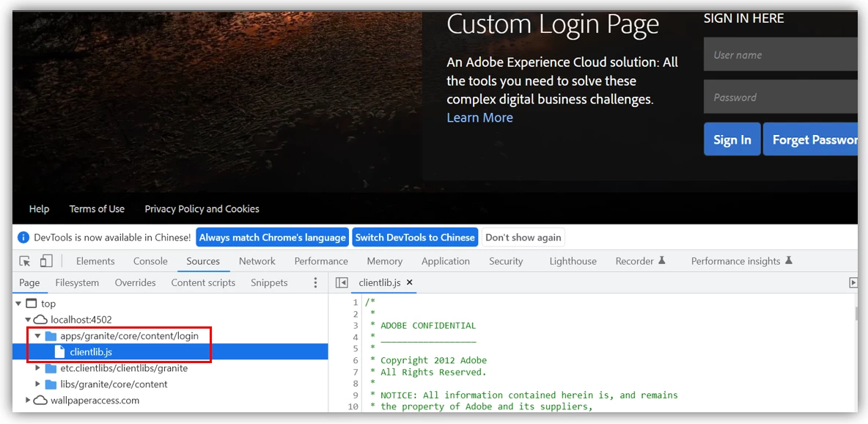The image size is (868, 424).
Task: Click the 'ADOBE CONFIDENTIAL' comment line
Action: point(428,326)
